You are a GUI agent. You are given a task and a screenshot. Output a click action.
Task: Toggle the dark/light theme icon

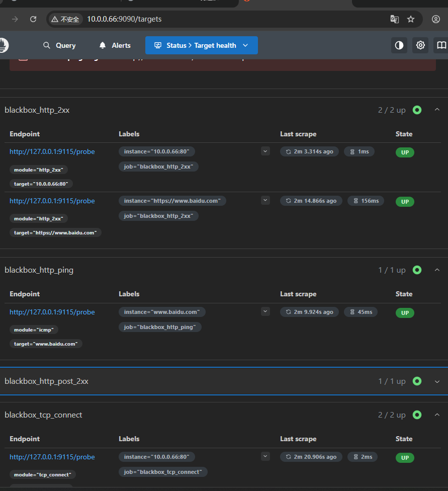(399, 45)
